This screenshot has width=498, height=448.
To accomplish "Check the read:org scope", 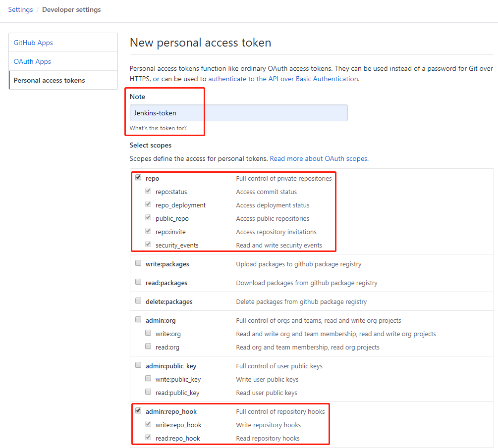I will [x=148, y=346].
